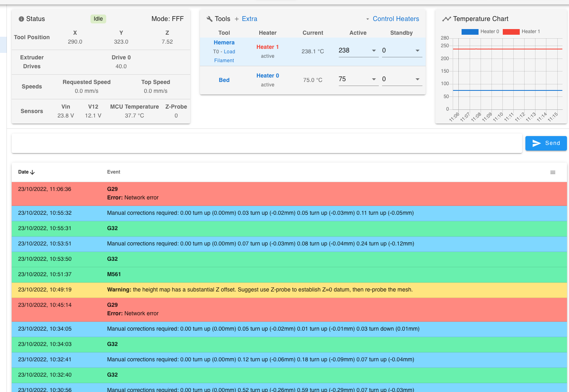The width and height of the screenshot is (569, 392).
Task: Click manual corrections entry at 10:32:41
Action: point(289,360)
